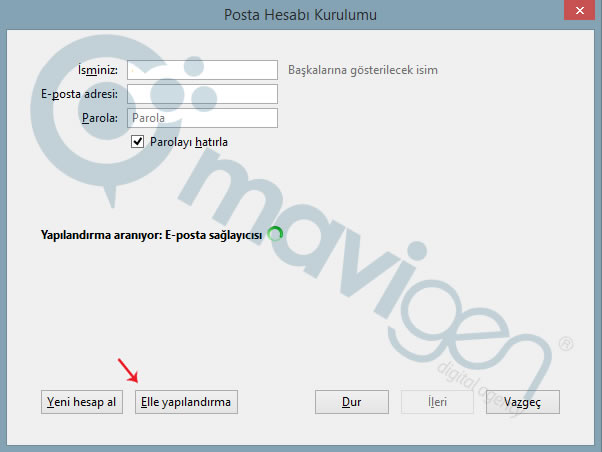Close the Posta Hesabı Kurulumu dialog
The height and width of the screenshot is (452, 602).
[x=579, y=10]
